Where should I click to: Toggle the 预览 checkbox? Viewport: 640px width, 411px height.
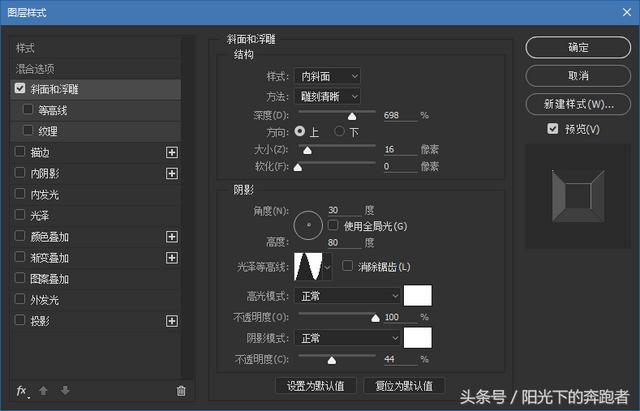(x=552, y=129)
